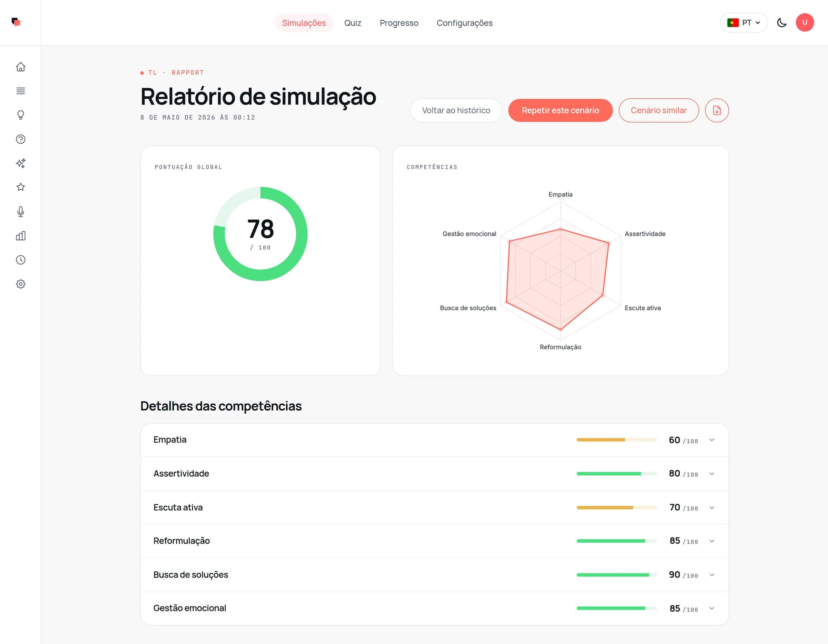Viewport: 828px width, 644px height.
Task: Toggle dark mode with the moon icon
Action: (x=781, y=23)
